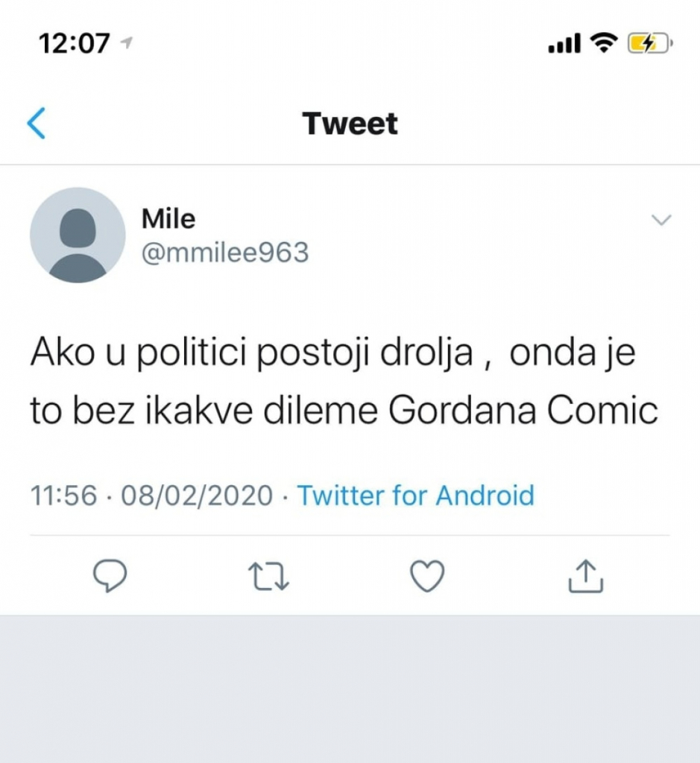Open the Twitter for Android source link
Viewport: 700px width, 763px height.
click(416, 496)
